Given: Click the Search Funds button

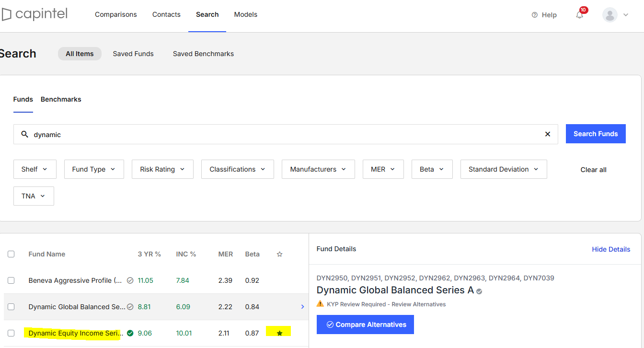Looking at the screenshot, I should tap(596, 134).
